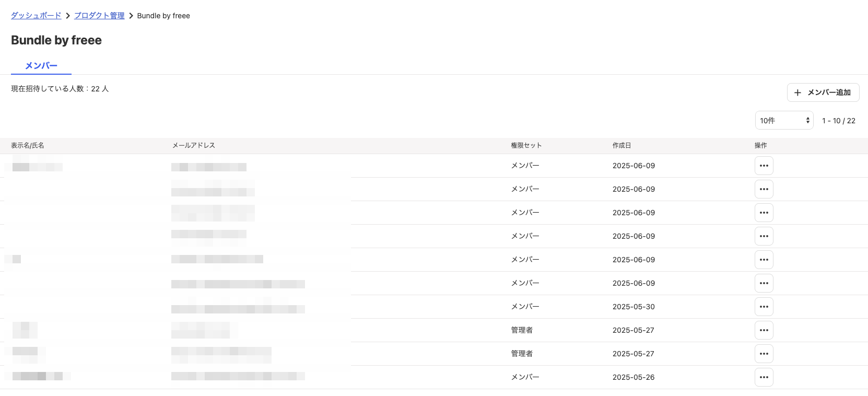Click the メンバー追加 button
This screenshot has height=396, width=868.
823,92
